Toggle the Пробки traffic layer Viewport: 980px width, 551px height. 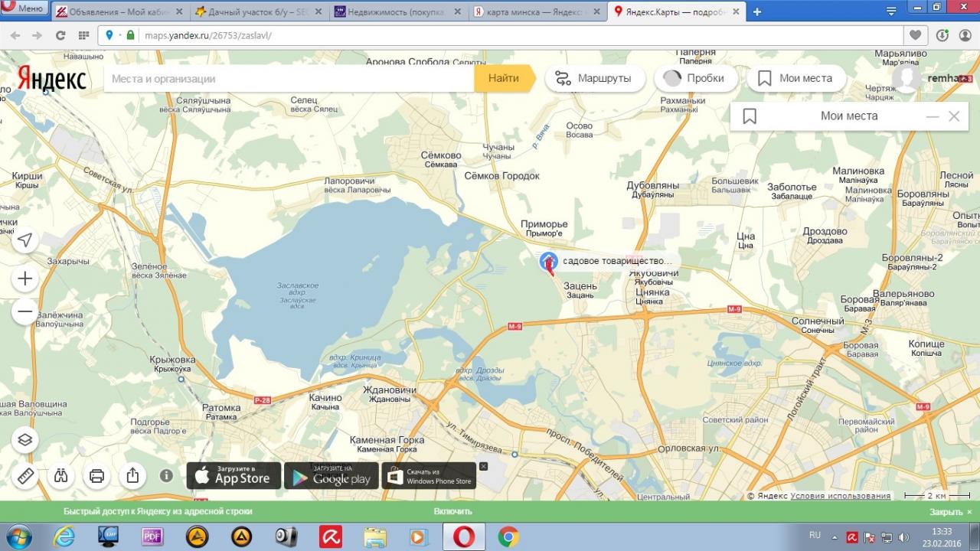[695, 78]
